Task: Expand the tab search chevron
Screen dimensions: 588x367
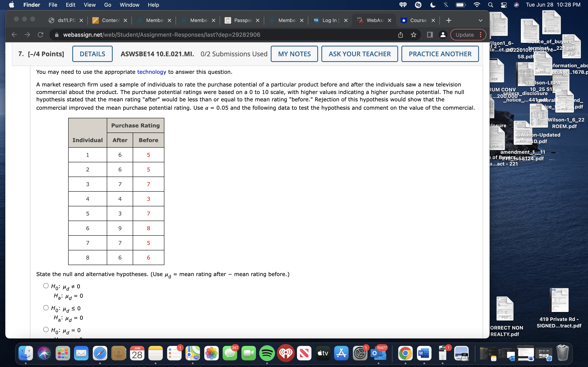Action: click(481, 20)
